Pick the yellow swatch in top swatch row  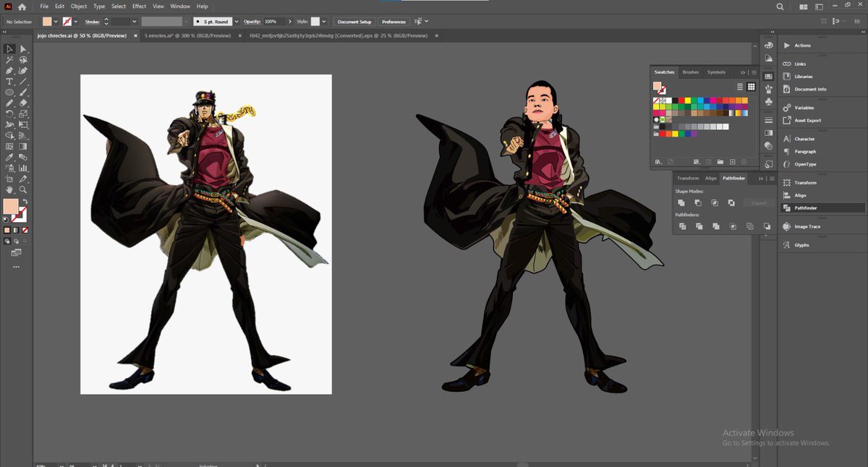coord(687,100)
